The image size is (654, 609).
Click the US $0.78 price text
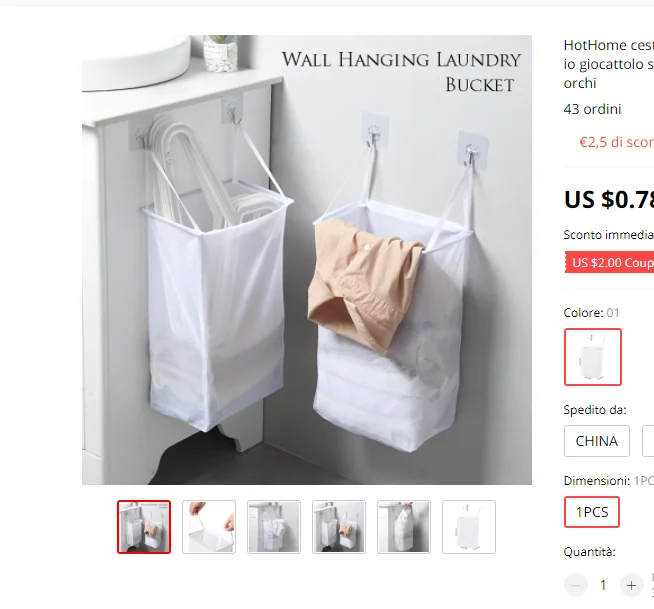[x=609, y=199]
